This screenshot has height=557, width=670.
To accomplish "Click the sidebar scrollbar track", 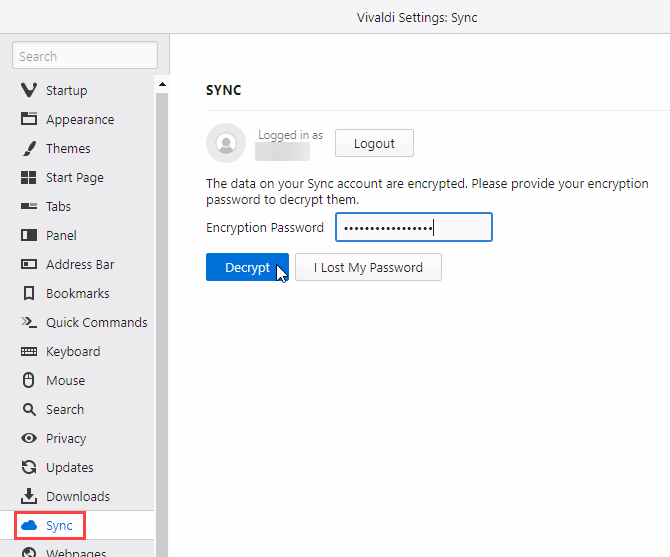I will [162, 325].
